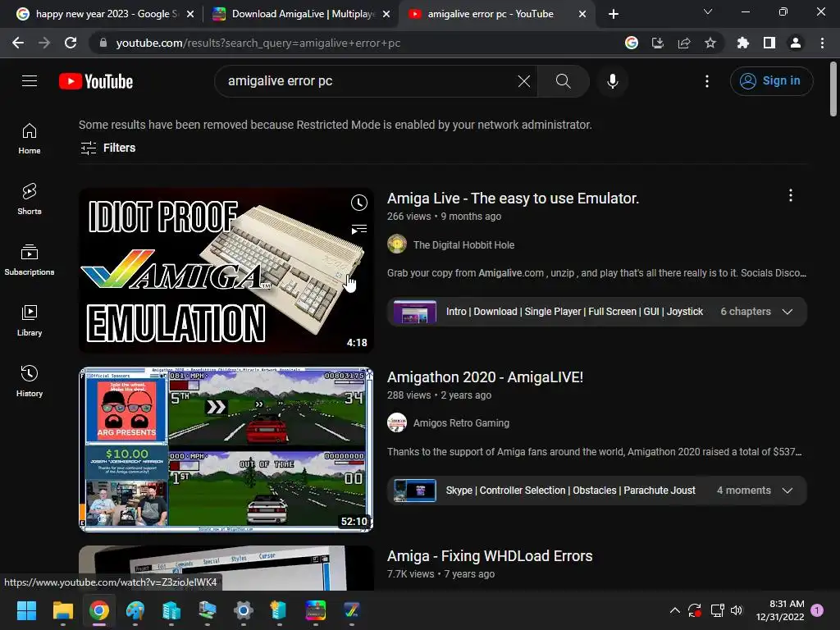Open the tab search dropdown arrow
The height and width of the screenshot is (630, 840).
[x=708, y=11]
